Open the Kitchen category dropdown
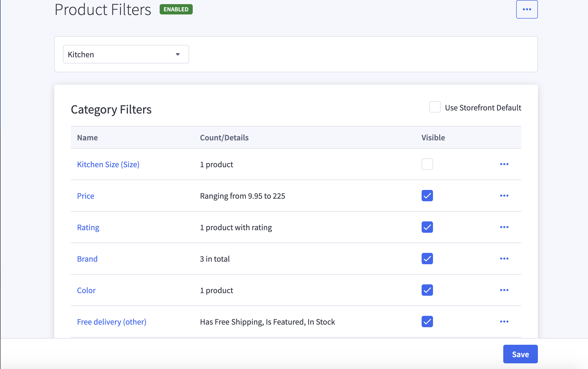The width and height of the screenshot is (588, 369). point(126,54)
